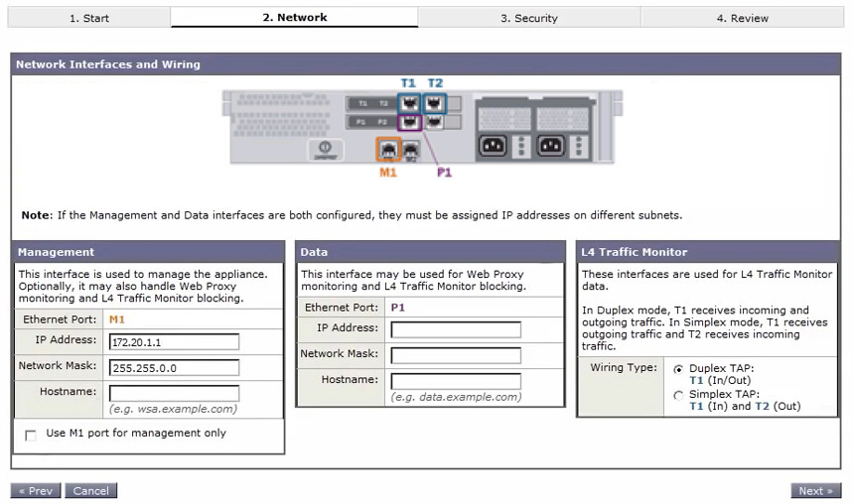Switch to the 3. Security tab
The image size is (853, 504).
(528, 18)
